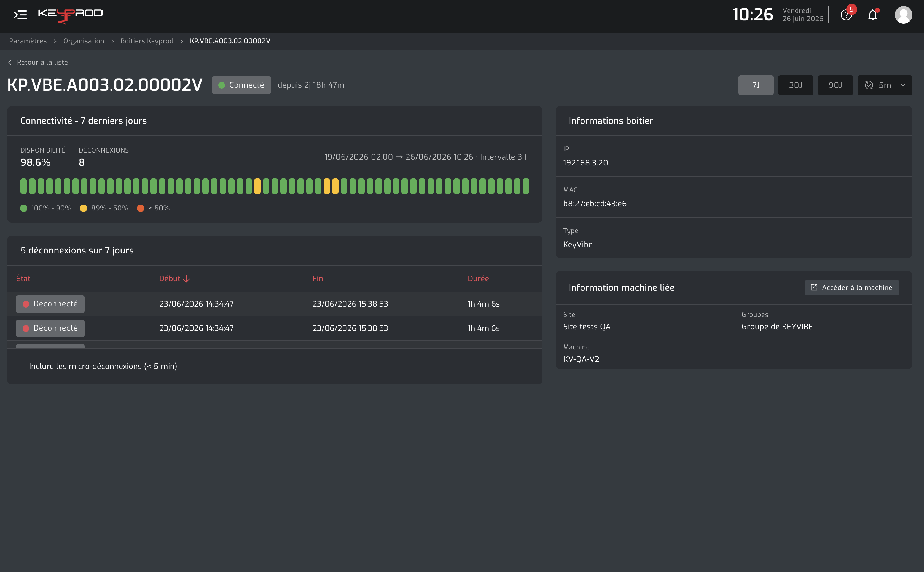
Task: Select the 7J period tab
Action: point(756,85)
